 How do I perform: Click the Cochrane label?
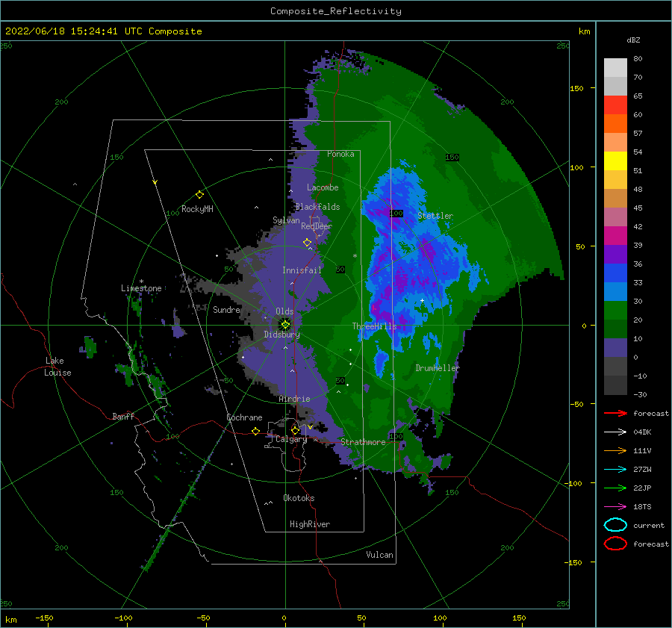(x=244, y=417)
